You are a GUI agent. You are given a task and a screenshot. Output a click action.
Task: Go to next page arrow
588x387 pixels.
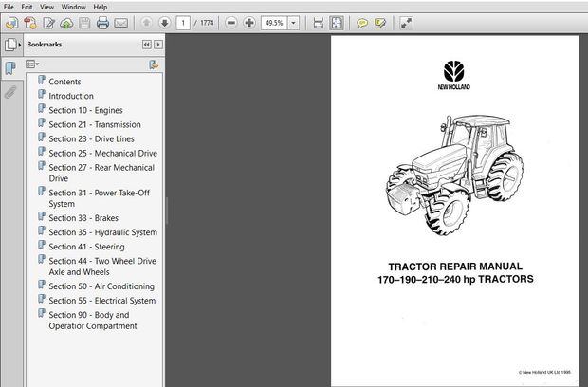pos(162,22)
